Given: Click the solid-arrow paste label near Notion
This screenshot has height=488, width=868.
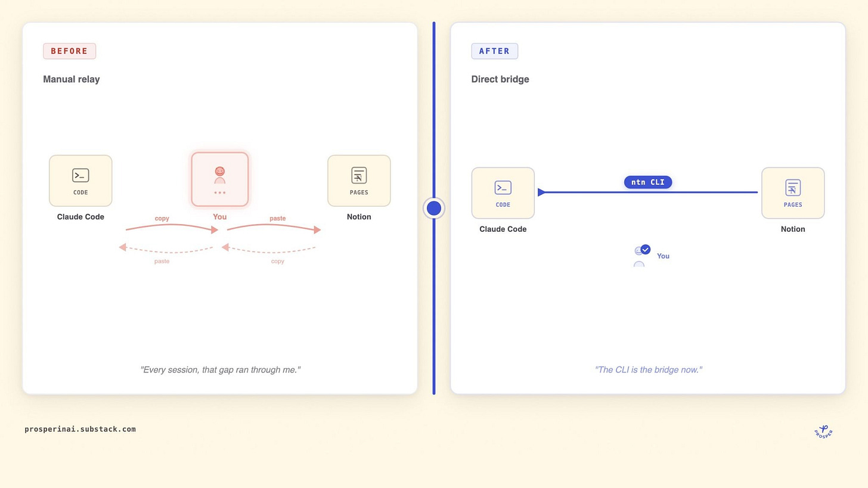Looking at the screenshot, I should pos(278,219).
